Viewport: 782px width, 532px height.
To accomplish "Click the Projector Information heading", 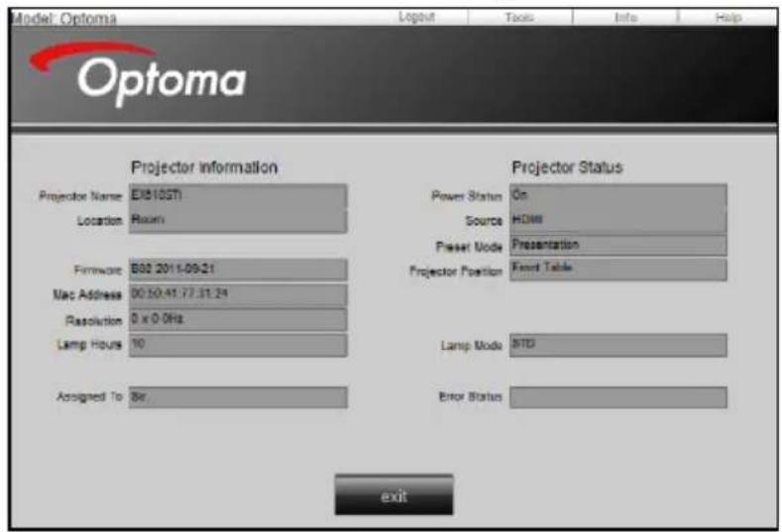I will pos(204,167).
